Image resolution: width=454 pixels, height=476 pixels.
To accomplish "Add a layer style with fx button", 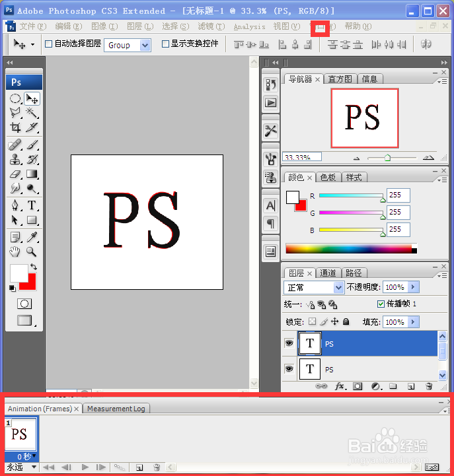I will pos(340,386).
